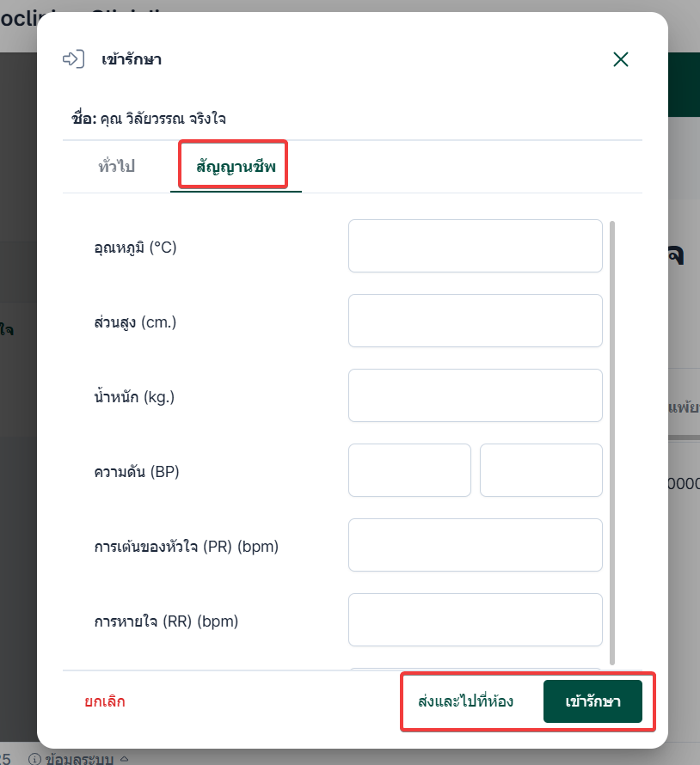Switch to the ทั่วไป tab
This screenshot has height=765, width=700.
(116, 166)
